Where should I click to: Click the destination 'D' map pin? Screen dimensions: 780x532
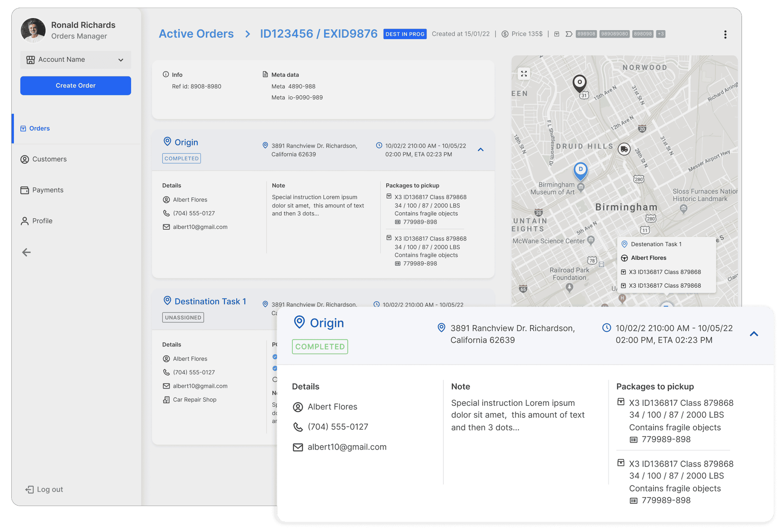[x=581, y=171]
